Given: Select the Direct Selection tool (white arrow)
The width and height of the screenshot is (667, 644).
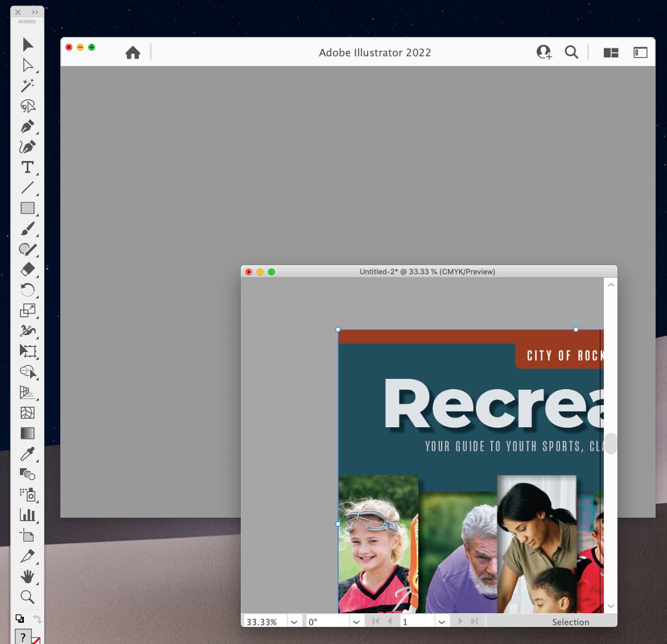Looking at the screenshot, I should pyautogui.click(x=28, y=65).
